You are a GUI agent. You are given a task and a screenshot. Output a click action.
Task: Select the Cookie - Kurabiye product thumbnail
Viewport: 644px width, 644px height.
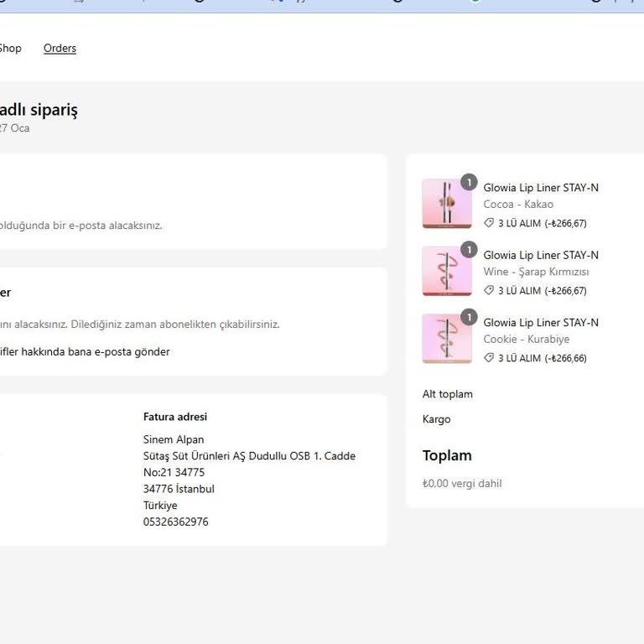[446, 339]
